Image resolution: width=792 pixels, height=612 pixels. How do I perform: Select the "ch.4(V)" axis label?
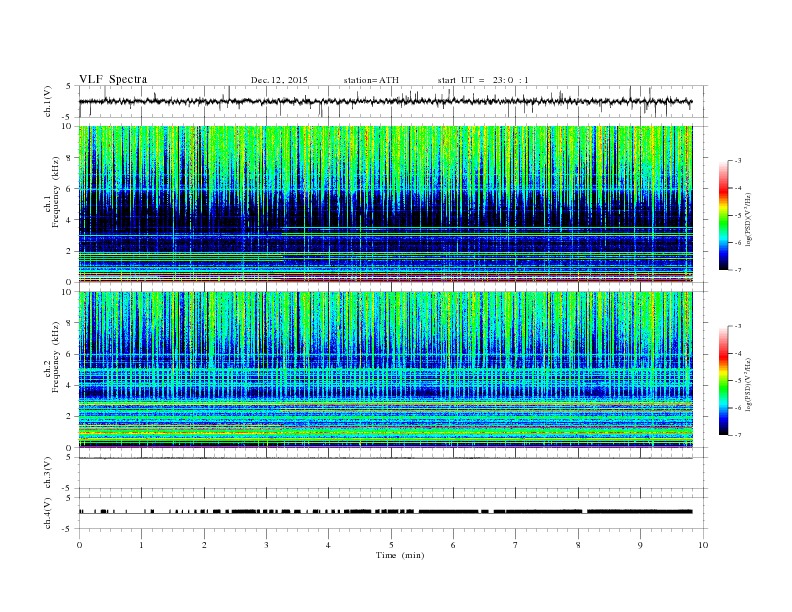(x=48, y=513)
